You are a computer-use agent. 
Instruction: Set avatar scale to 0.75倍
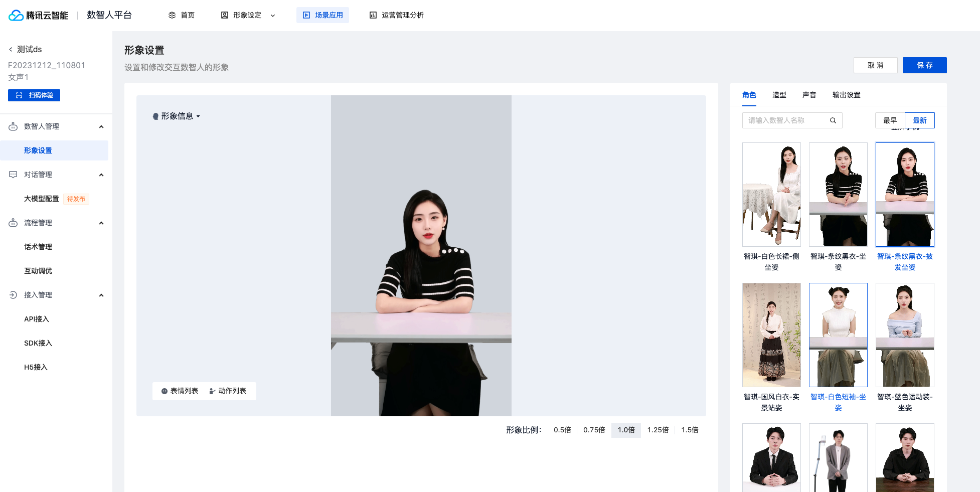click(x=594, y=430)
